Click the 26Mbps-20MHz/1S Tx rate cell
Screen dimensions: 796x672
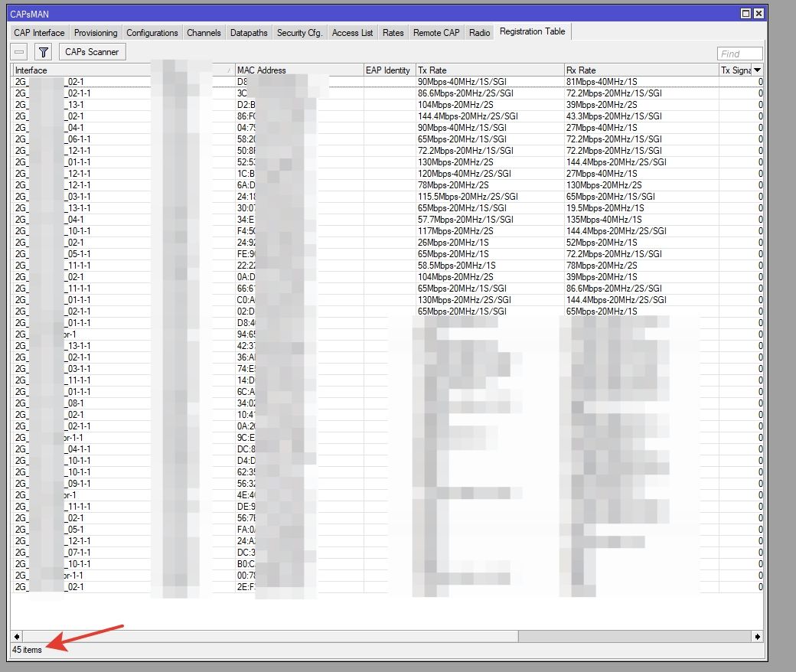[x=453, y=243]
